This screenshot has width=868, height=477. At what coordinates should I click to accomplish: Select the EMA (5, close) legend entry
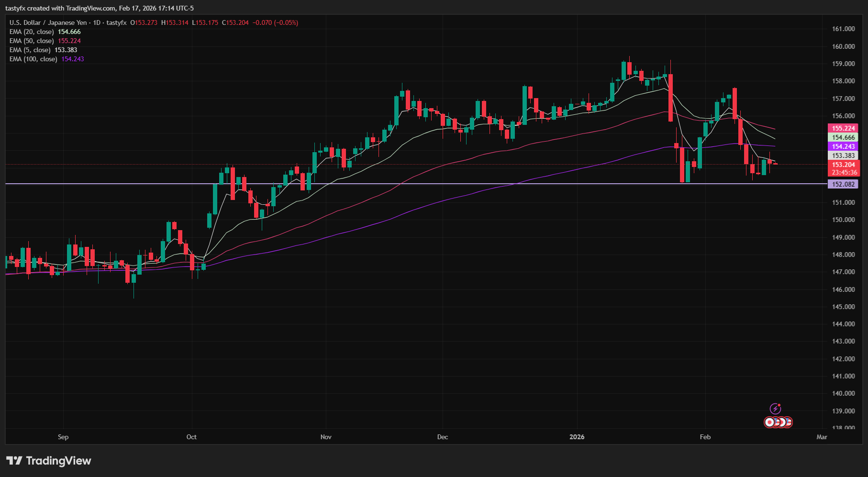(29, 50)
